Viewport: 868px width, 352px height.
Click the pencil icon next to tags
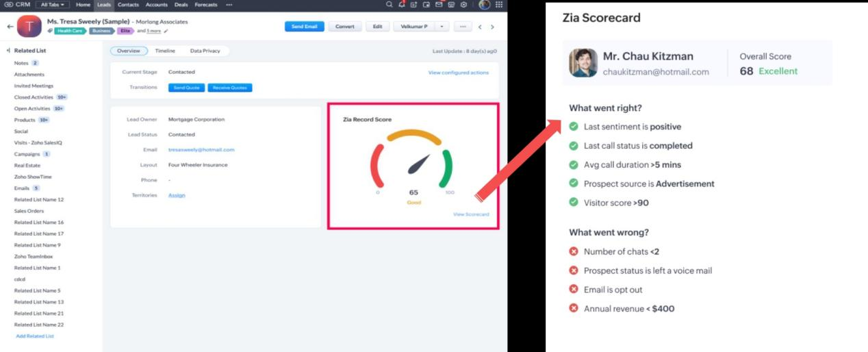(166, 31)
